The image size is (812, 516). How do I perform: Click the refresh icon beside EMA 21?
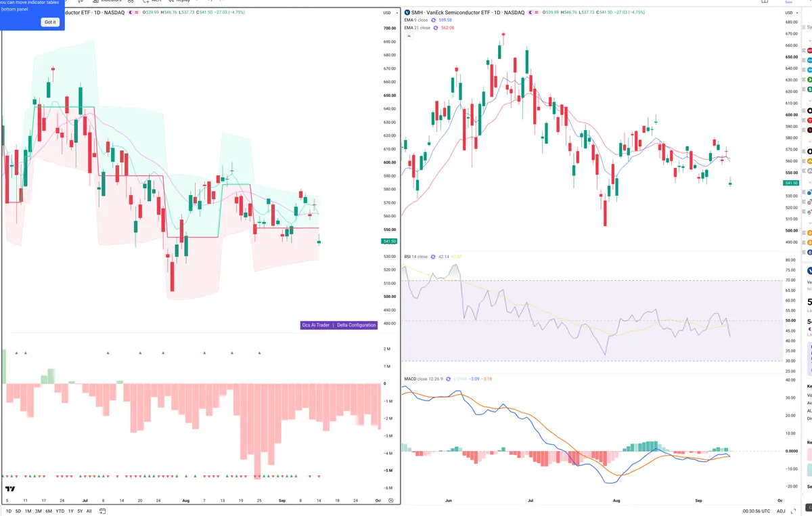coord(436,28)
